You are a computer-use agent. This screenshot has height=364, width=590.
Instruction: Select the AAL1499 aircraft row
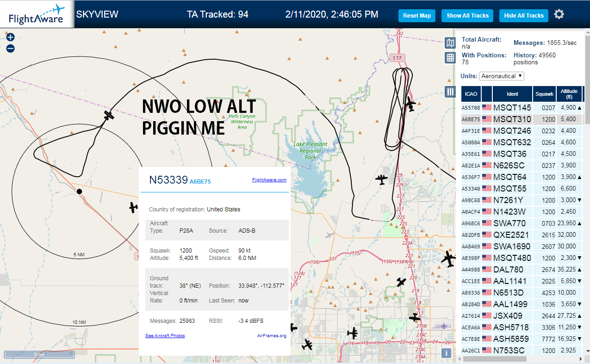[522, 304]
